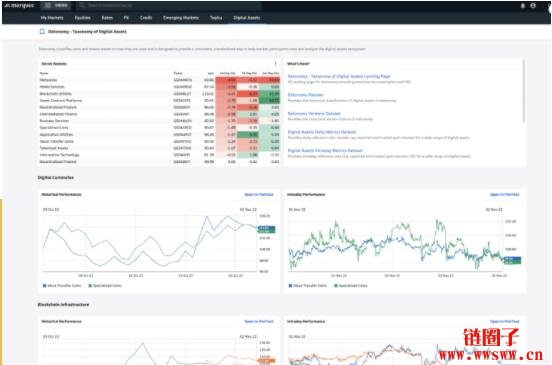552x365 pixels.
Task: Open the Sector Assets three-dot options menu
Action: tap(276, 64)
